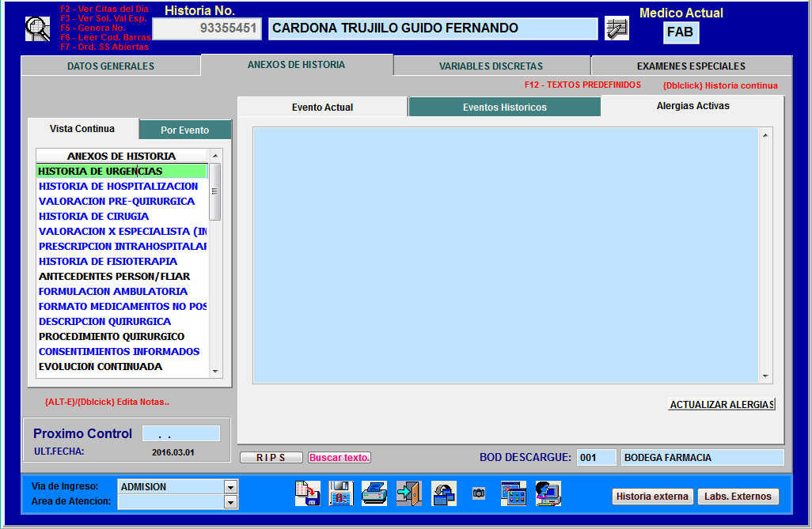Click the Proximo Control date field
Screen dimensions: 812x529
(x=181, y=434)
